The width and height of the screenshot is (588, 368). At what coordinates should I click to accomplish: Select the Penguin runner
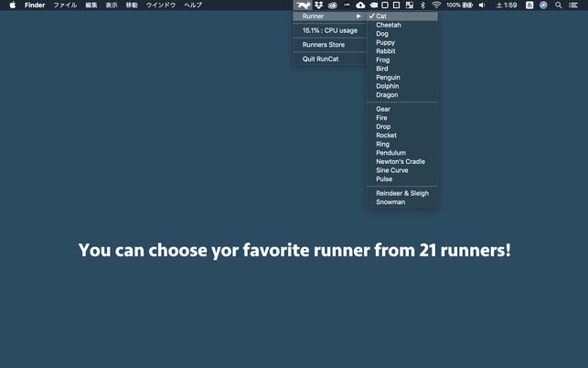point(402,78)
